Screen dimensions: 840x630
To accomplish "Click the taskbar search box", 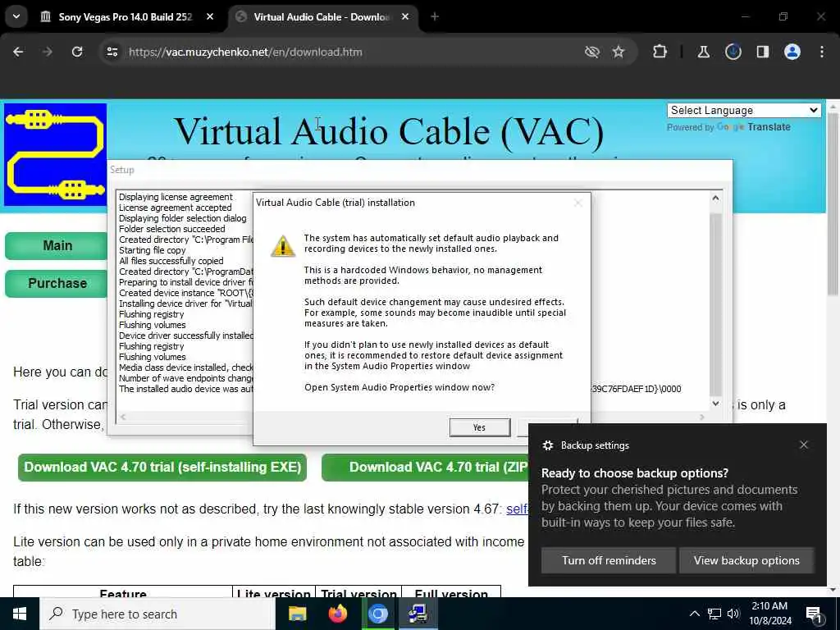I will coord(157,614).
